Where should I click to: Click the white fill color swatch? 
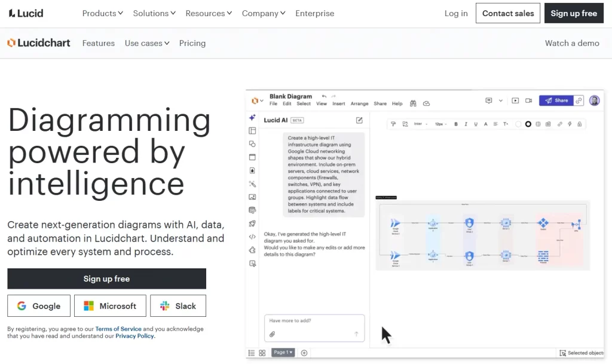pos(518,124)
